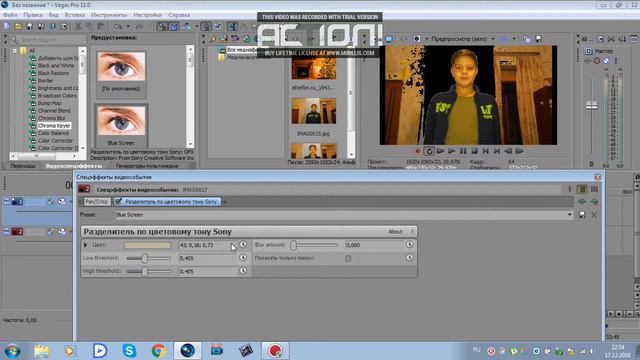This screenshot has width=640, height=360.
Task: Collapse the All effects tree node
Action: click(15, 51)
